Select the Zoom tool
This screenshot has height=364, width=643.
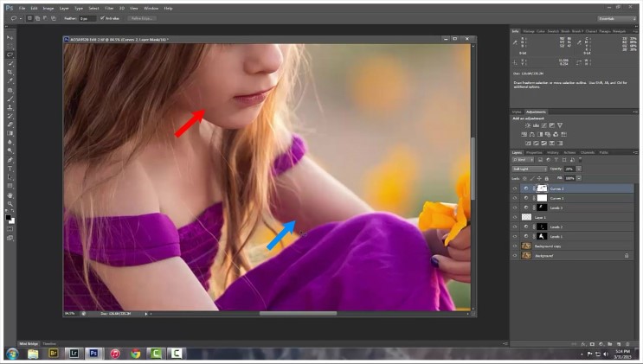(10, 204)
